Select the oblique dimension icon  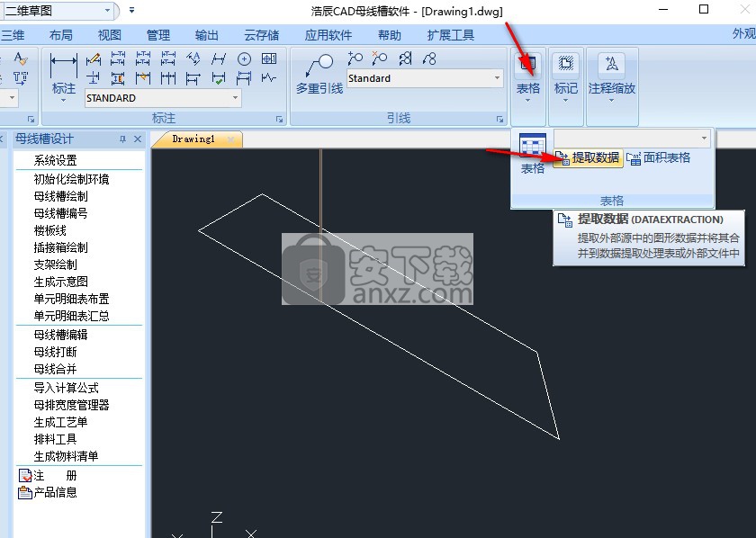[x=219, y=58]
